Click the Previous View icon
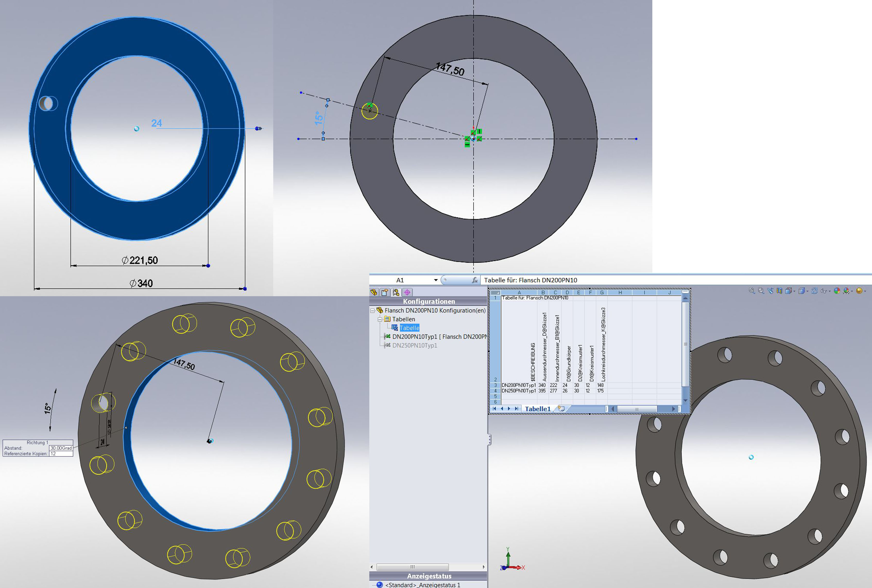The image size is (872, 588). pos(771,291)
